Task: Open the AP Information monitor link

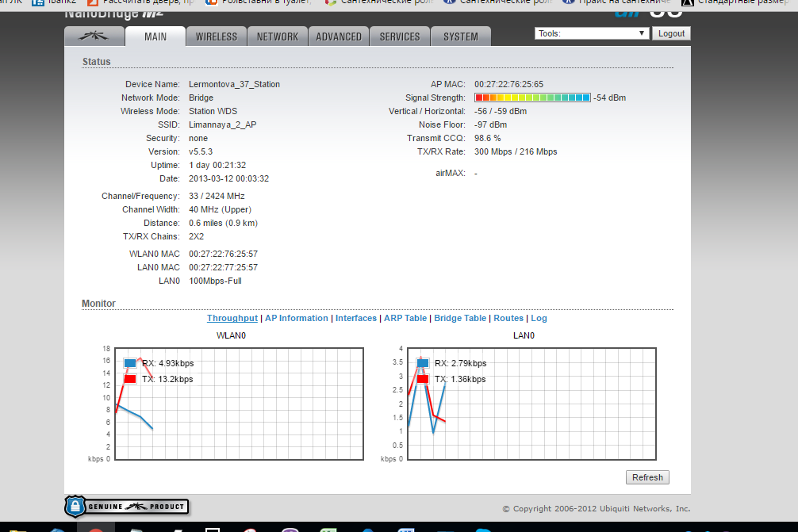Action: pyautogui.click(x=296, y=318)
